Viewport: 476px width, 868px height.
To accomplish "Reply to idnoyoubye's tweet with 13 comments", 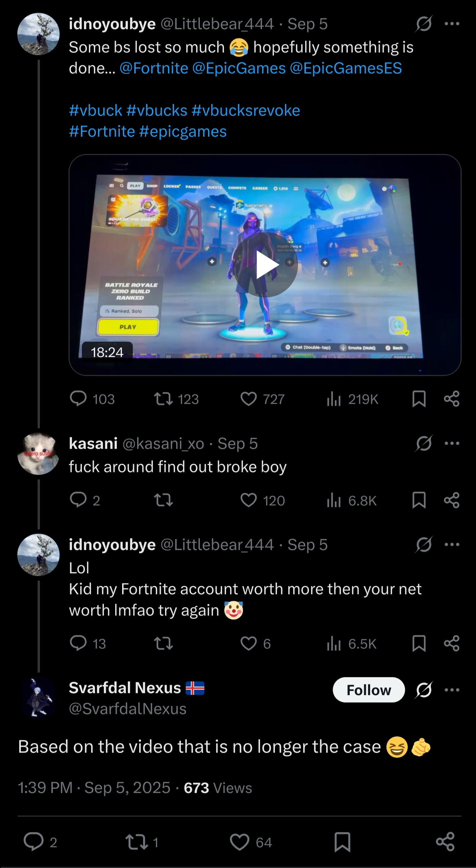I will pyautogui.click(x=88, y=644).
